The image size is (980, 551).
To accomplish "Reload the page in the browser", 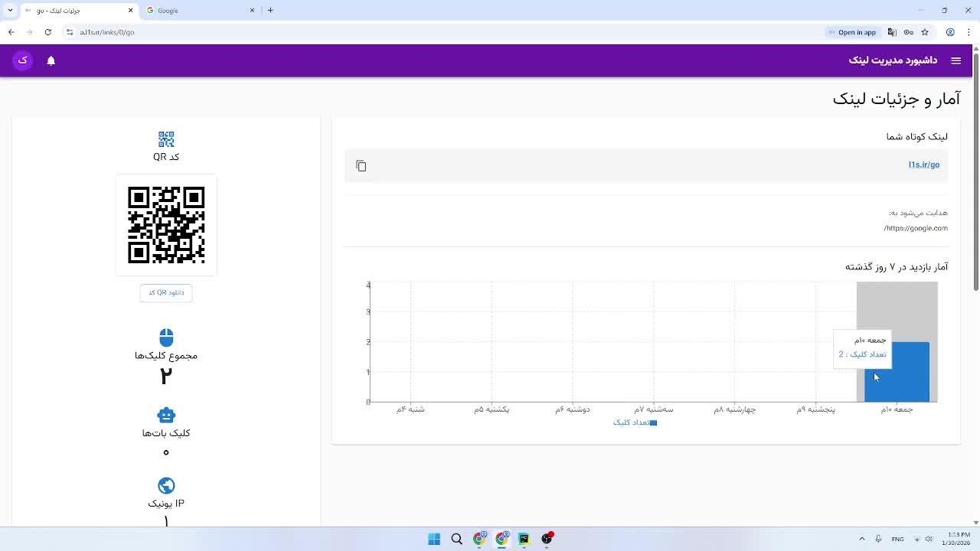I will click(x=47, y=32).
